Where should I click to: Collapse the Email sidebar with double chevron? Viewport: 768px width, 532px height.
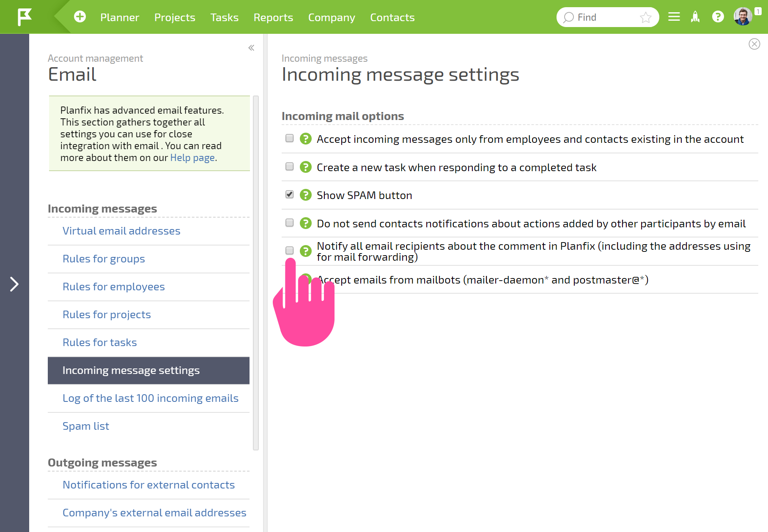251,48
